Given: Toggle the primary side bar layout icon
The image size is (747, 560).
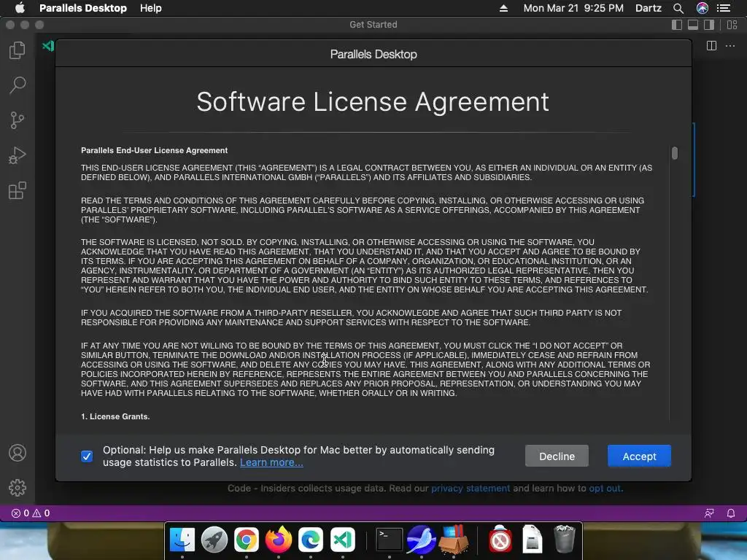Looking at the screenshot, I should [x=676, y=25].
